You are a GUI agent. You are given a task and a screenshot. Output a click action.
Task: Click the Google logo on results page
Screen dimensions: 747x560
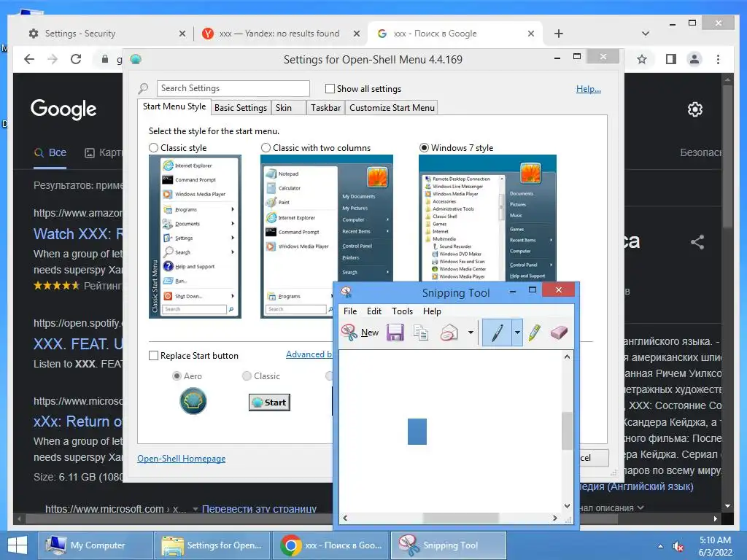tap(63, 109)
